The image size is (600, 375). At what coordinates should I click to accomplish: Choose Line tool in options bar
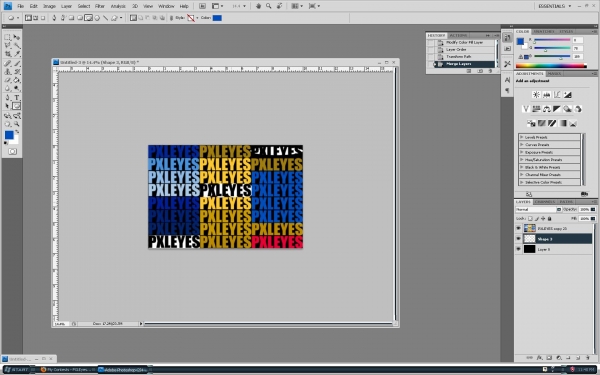click(x=105, y=18)
